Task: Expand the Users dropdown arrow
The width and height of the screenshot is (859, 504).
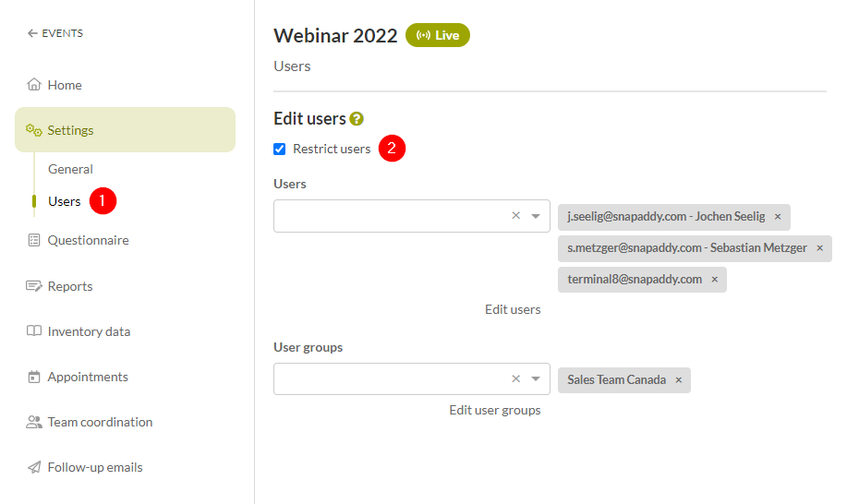Action: tap(536, 216)
